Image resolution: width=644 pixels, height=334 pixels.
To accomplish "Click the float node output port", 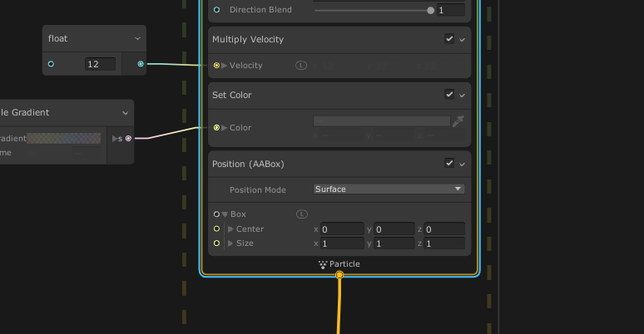I will (x=140, y=63).
